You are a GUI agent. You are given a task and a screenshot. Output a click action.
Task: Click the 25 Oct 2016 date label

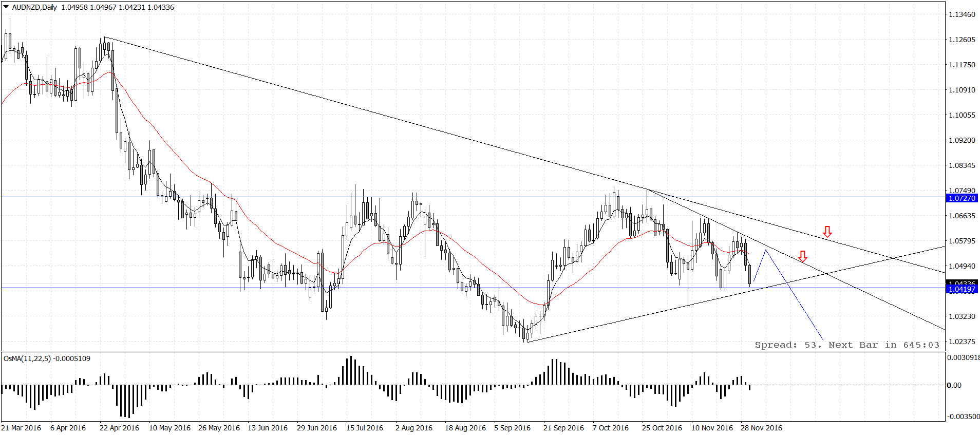click(662, 428)
